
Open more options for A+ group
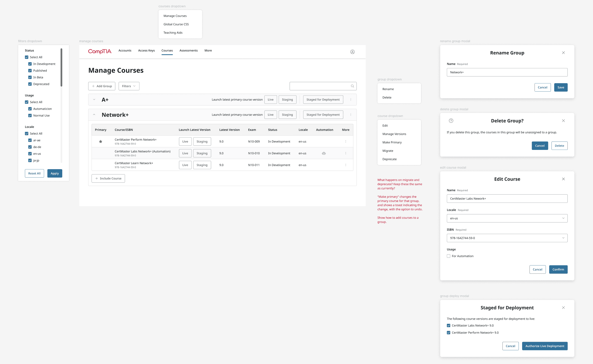(351, 100)
